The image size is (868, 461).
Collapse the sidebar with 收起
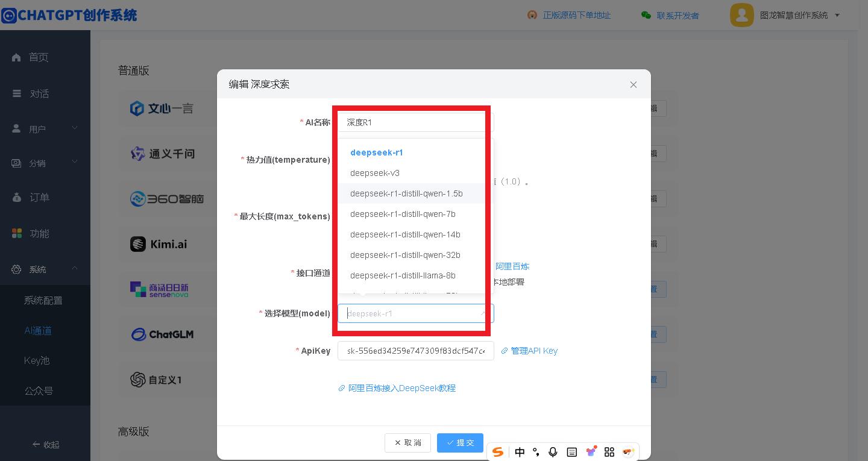pyautogui.click(x=46, y=444)
